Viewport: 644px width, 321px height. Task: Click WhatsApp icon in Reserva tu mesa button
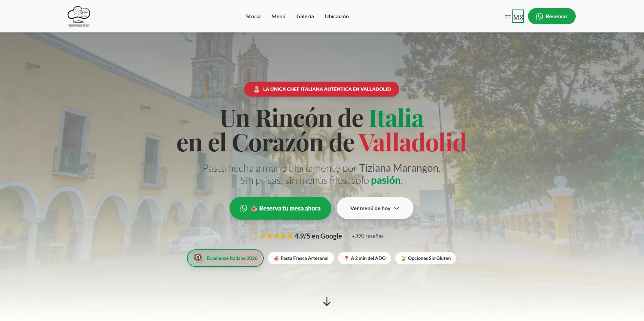244,208
